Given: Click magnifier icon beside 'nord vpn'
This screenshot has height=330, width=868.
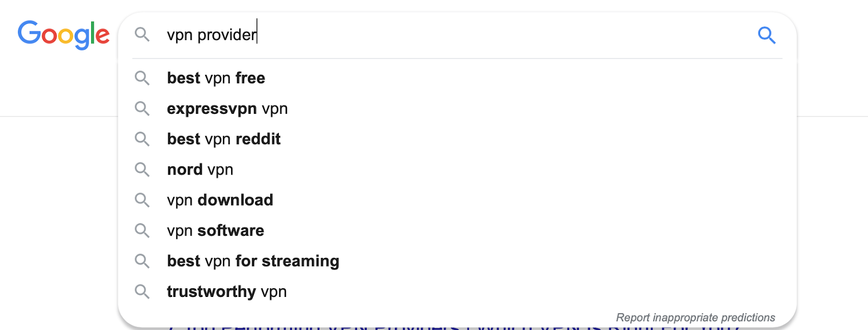Looking at the screenshot, I should [x=142, y=170].
